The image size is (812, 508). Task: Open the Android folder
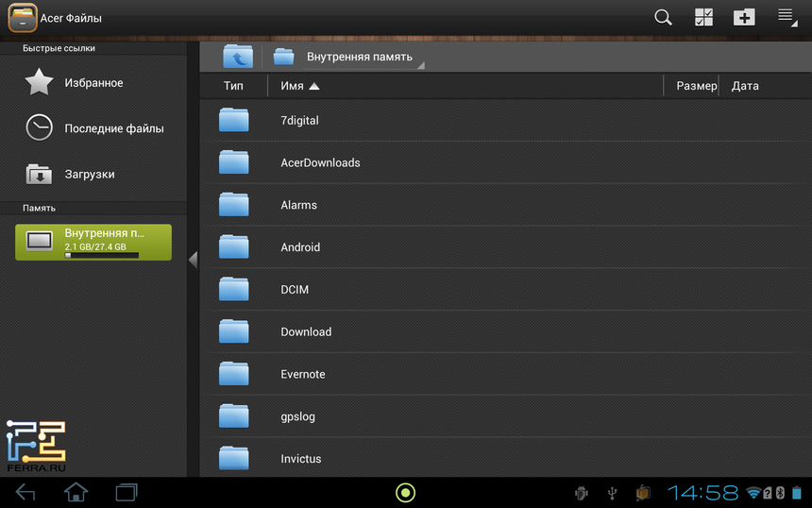[505, 247]
